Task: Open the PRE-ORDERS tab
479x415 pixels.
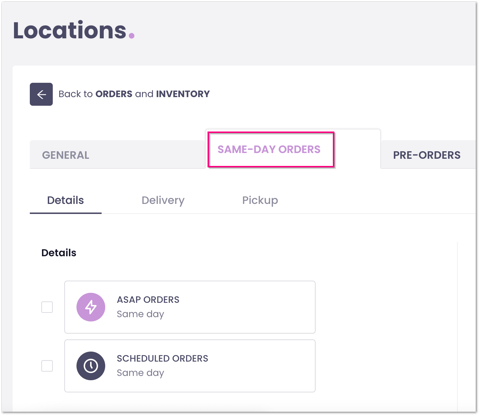Action: pos(427,155)
